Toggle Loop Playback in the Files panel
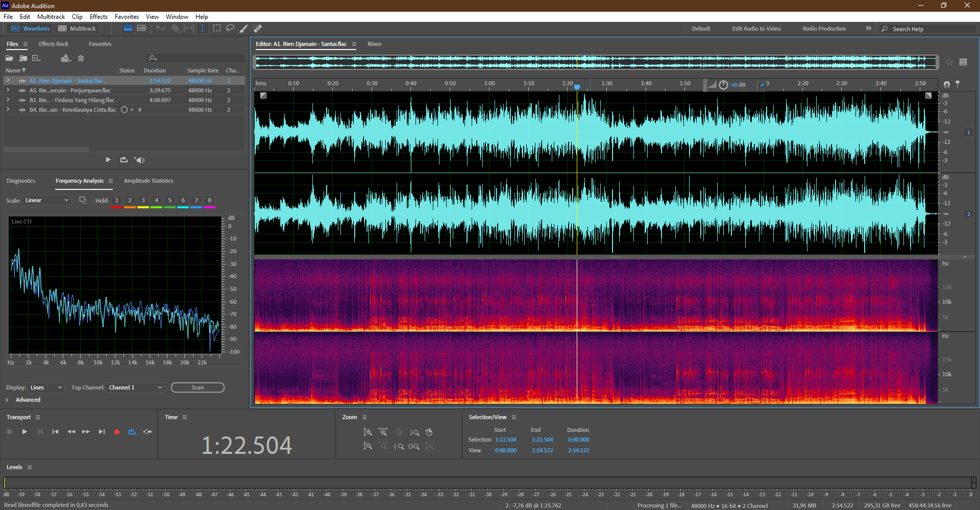 [x=124, y=160]
